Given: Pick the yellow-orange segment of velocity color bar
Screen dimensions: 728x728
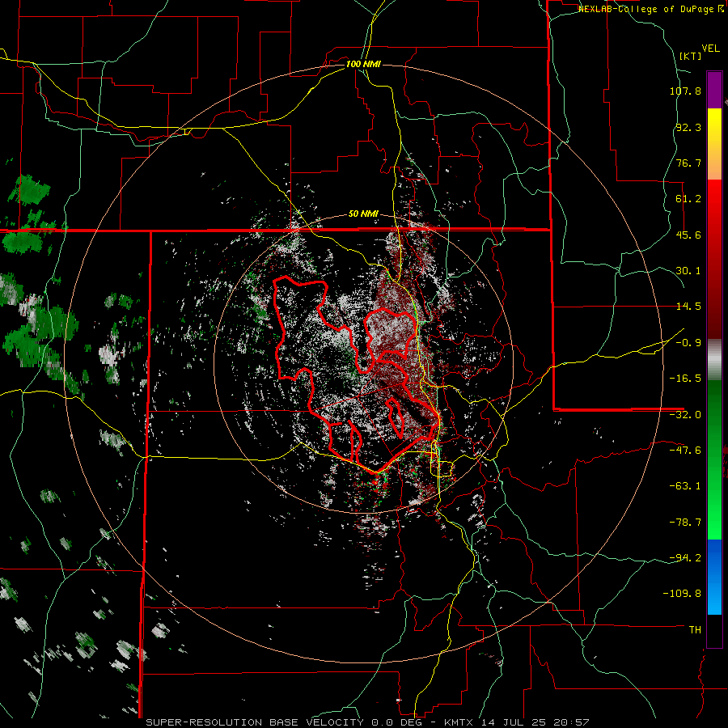Looking at the screenshot, I should click(x=714, y=144).
